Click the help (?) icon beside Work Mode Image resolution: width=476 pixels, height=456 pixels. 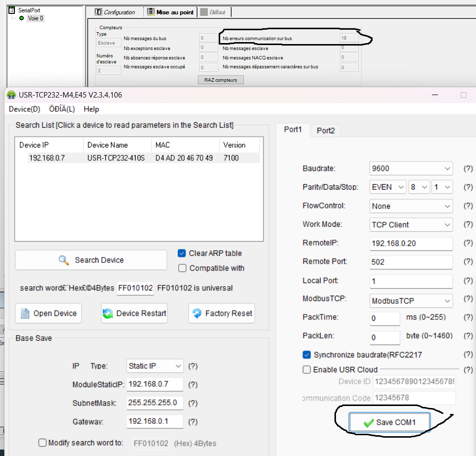tap(468, 225)
